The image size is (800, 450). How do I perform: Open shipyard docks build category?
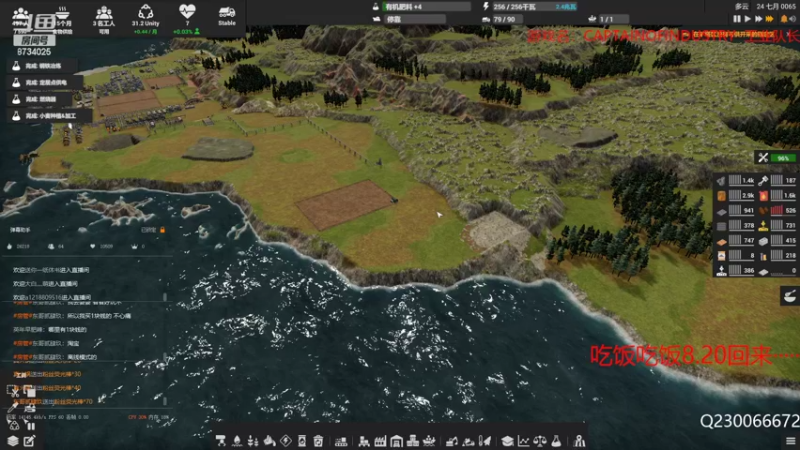click(429, 441)
